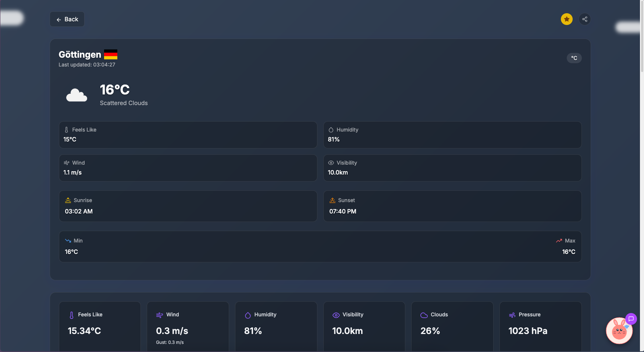644x352 pixels.
Task: Click the Göttingen city title
Action: 80,54
